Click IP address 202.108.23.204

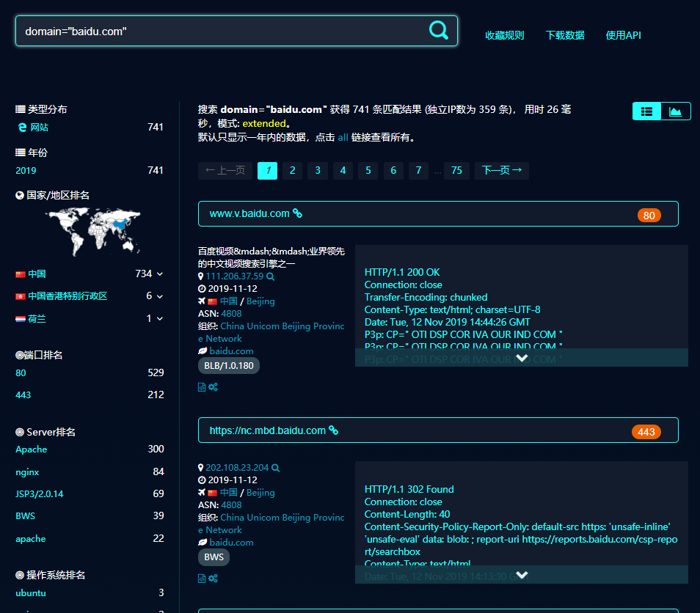[x=237, y=468]
